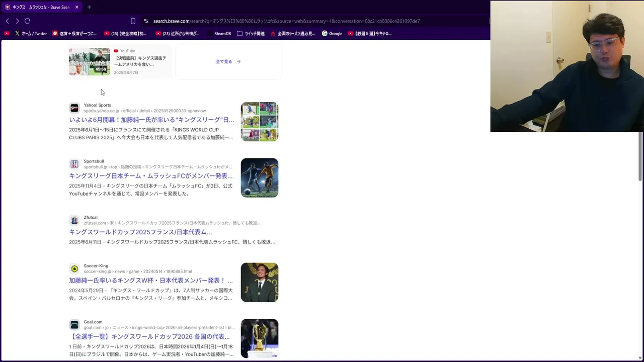Image resolution: width=644 pixels, height=362 pixels.
Task: Open the いよいよ6月開幕！加藤純一氏が率いる result
Action: click(151, 120)
